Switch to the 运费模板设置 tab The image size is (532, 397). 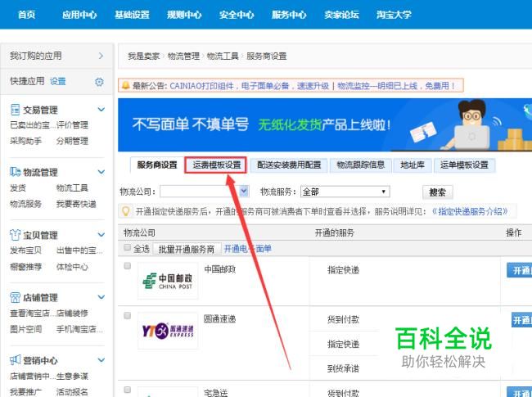click(216, 165)
